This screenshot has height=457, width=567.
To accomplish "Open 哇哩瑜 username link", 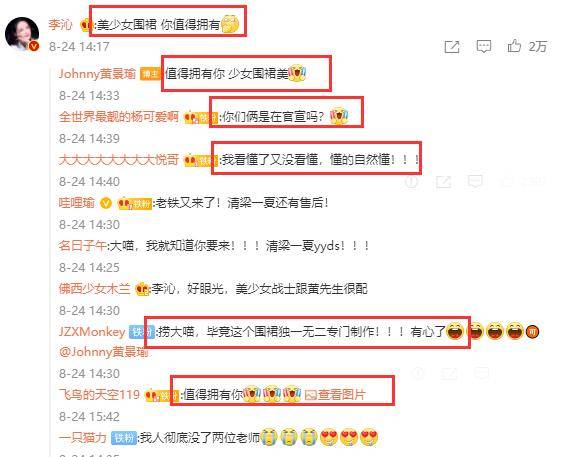I will pos(77,203).
